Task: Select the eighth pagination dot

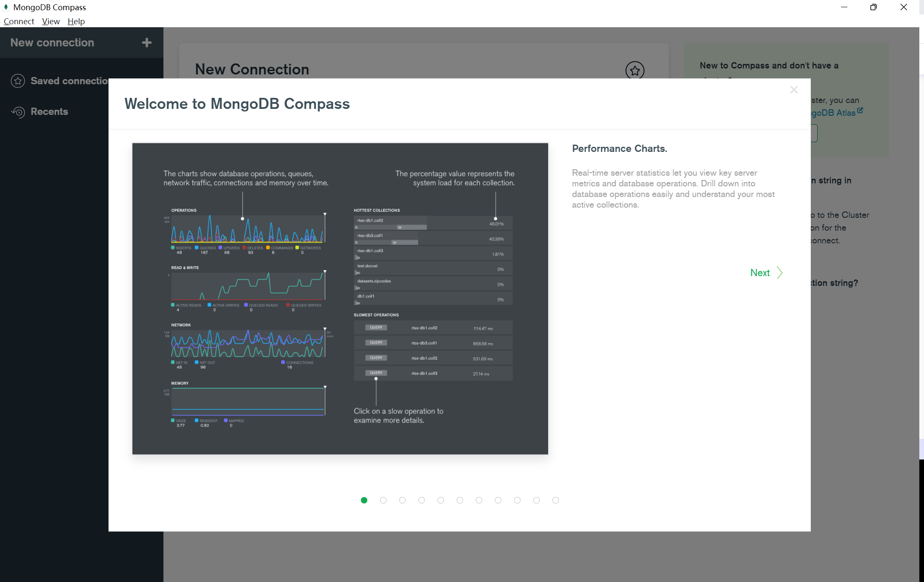Action: tap(498, 500)
